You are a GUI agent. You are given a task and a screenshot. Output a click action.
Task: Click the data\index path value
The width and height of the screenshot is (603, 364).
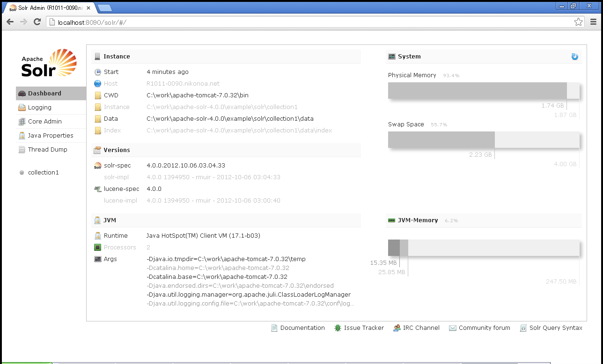click(239, 131)
